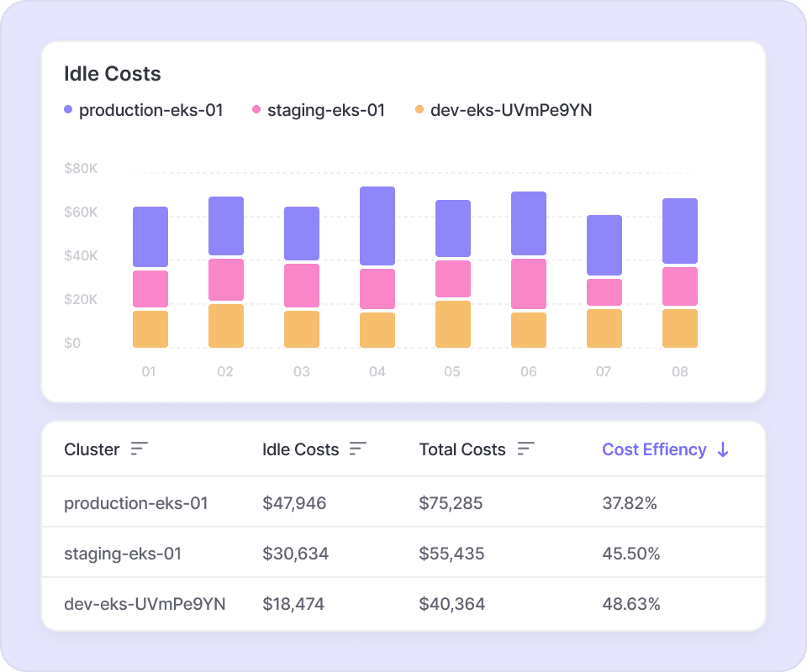Sort table by Cluster column label
The width and height of the screenshot is (807, 672).
(92, 449)
